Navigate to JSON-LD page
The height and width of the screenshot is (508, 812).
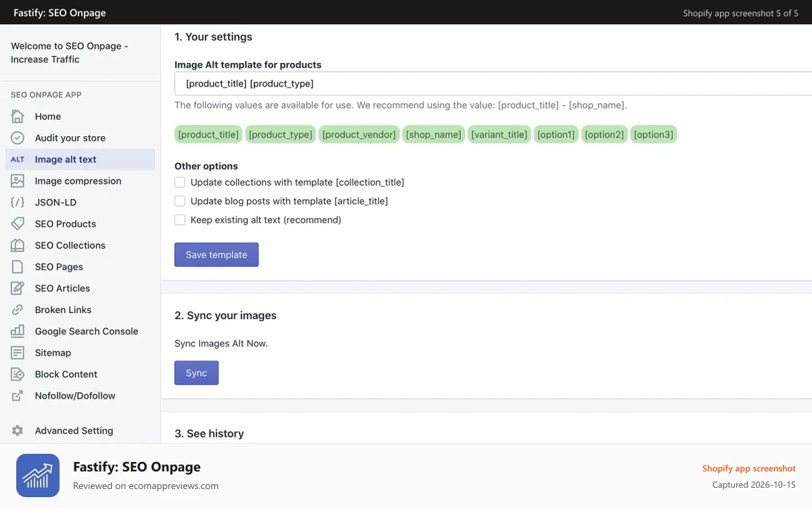tap(80, 203)
